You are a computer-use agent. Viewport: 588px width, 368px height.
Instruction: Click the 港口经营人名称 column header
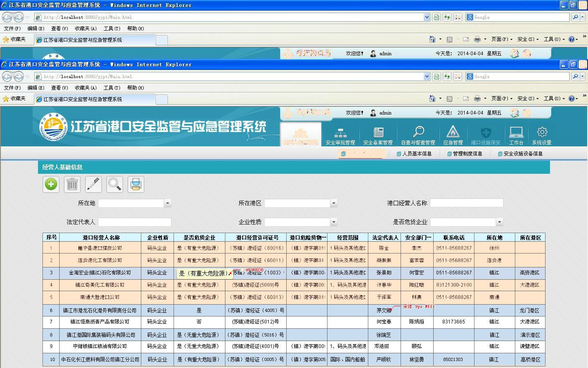(101, 238)
